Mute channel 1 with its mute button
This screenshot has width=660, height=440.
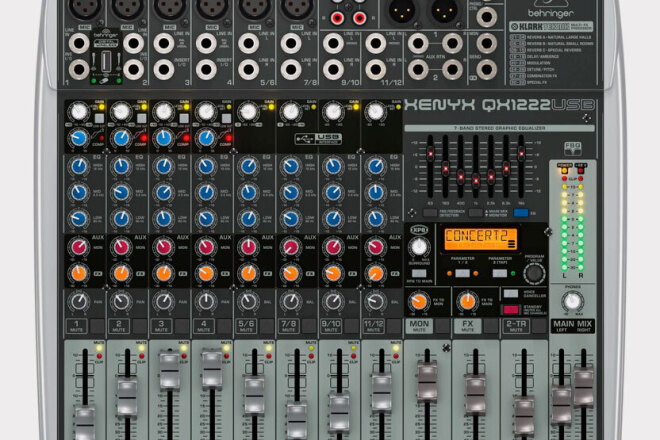(97, 326)
